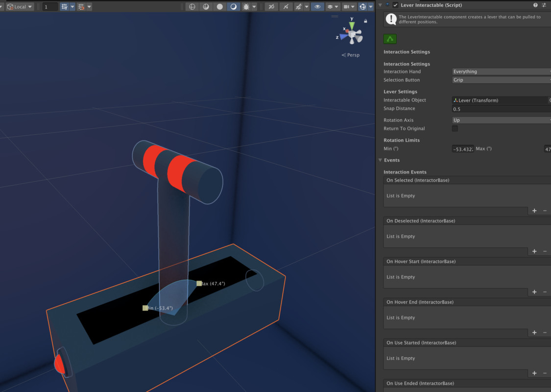Open Lever Interactable preset settings icon
Image resolution: width=551 pixels, height=392 pixels.
click(544, 5)
